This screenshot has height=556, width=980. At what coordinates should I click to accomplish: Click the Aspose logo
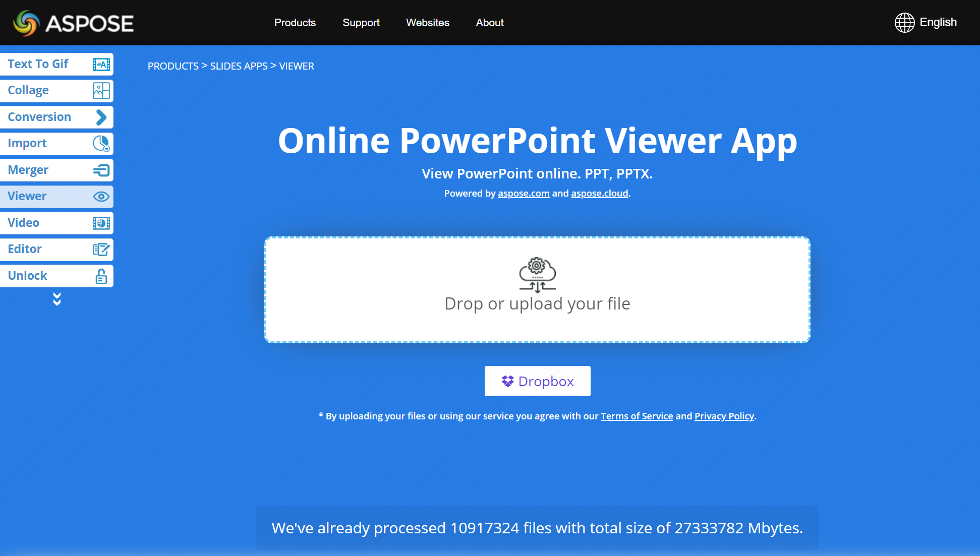tap(74, 23)
